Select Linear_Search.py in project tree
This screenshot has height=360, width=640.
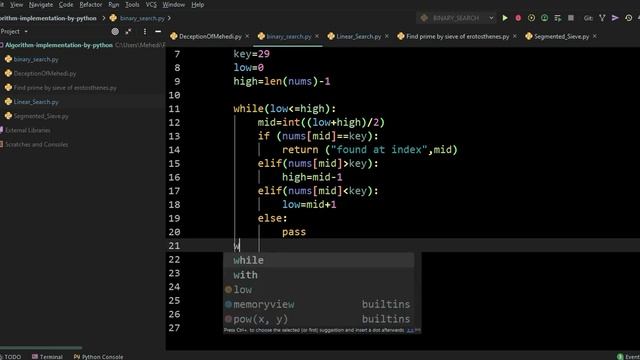click(x=36, y=102)
